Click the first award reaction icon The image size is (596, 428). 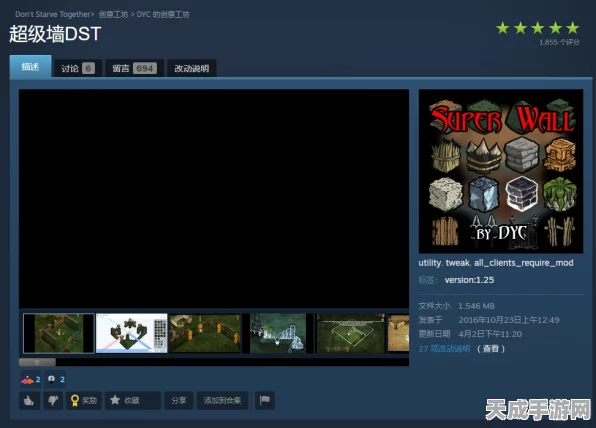31,379
